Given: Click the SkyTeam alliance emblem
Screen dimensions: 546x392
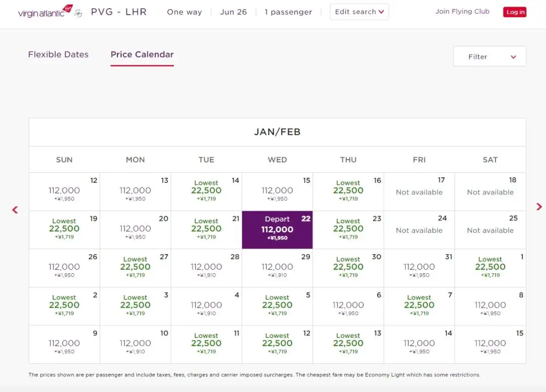Looking at the screenshot, I should pyautogui.click(x=78, y=14).
